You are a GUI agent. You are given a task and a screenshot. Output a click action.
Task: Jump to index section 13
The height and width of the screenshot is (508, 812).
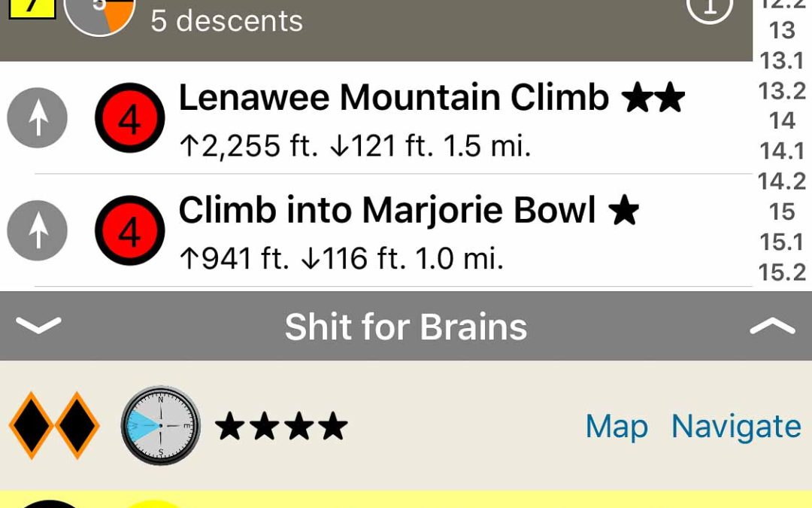click(783, 30)
